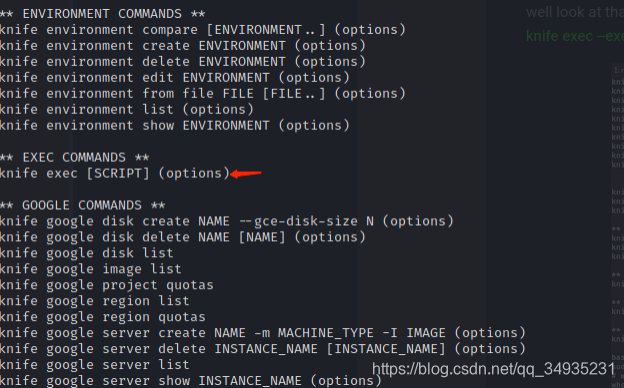The height and width of the screenshot is (388, 624).
Task: Select the 'knife exec [SCRIPT] (options)' line
Action: pos(115,174)
